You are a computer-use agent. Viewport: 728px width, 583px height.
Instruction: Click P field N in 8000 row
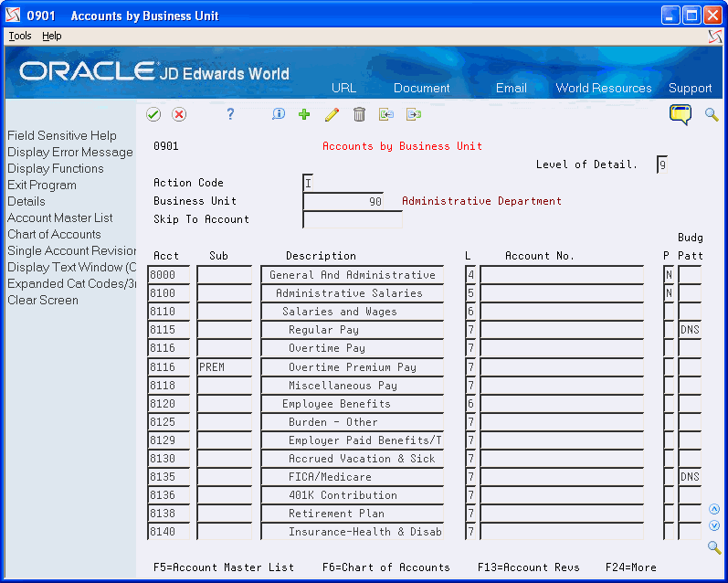click(669, 274)
